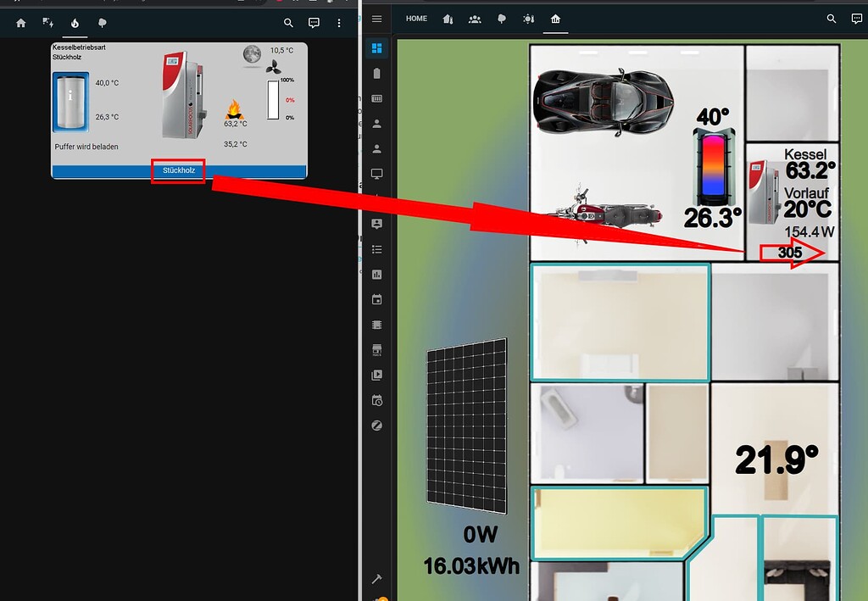
Task: Open Developer tools hammer icon
Action: click(x=377, y=579)
